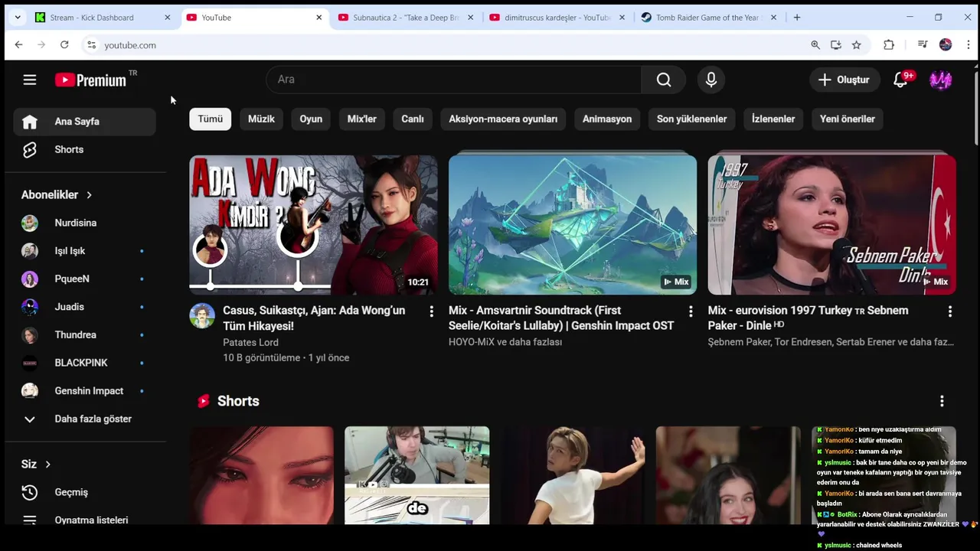980x551 pixels.
Task: Click install app icon in address bar
Action: pyautogui.click(x=836, y=45)
